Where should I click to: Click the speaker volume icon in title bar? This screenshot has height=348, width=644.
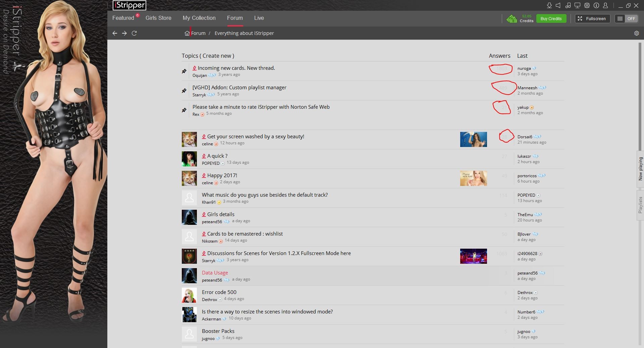click(x=558, y=5)
